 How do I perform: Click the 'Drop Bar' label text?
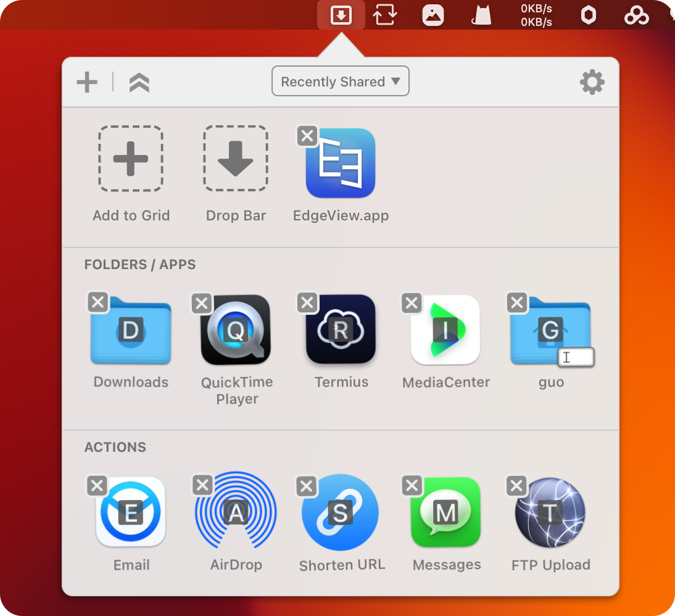coord(236,215)
